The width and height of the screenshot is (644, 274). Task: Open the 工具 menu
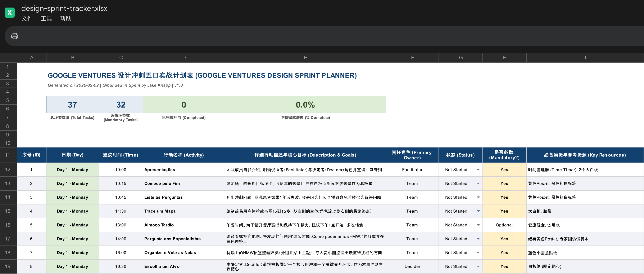tap(46, 18)
